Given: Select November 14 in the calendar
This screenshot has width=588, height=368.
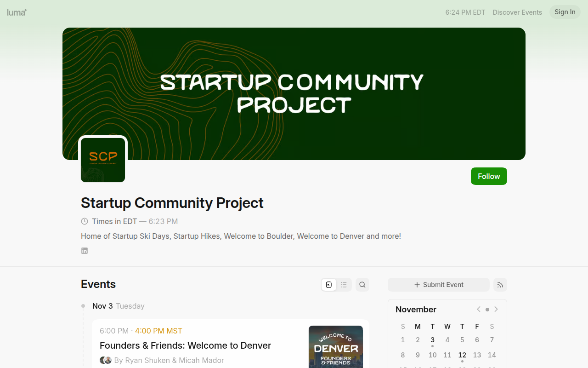Looking at the screenshot, I should pyautogui.click(x=492, y=355).
